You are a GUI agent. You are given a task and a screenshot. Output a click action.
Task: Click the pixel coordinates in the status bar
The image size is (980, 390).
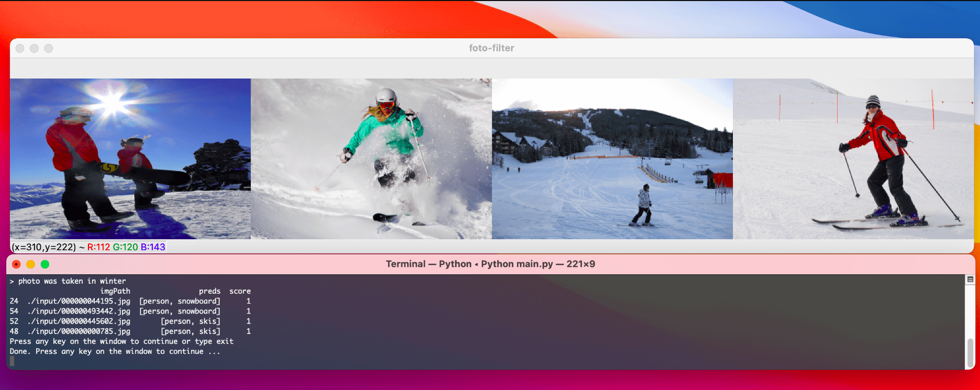tap(43, 247)
